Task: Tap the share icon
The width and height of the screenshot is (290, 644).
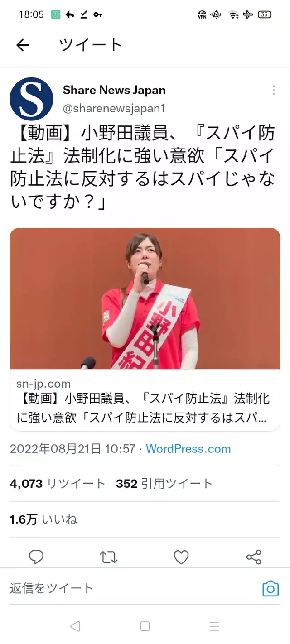Action: 254,557
